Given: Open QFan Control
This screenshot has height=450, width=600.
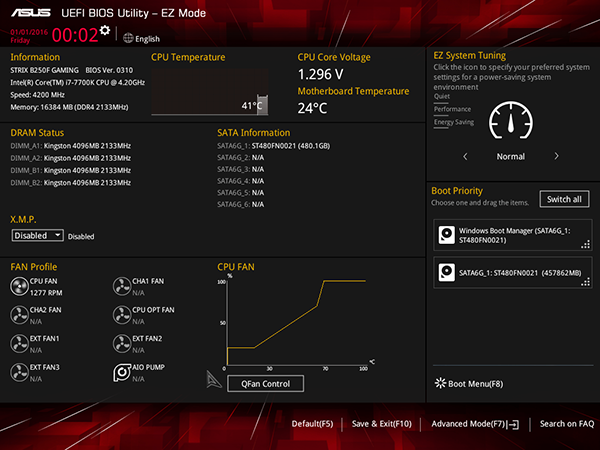Looking at the screenshot, I should coord(266,383).
